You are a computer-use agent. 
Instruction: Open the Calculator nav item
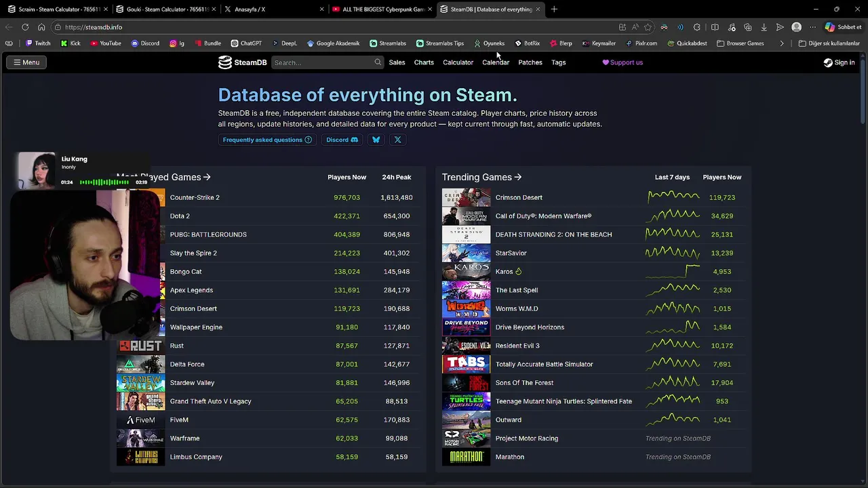458,62
